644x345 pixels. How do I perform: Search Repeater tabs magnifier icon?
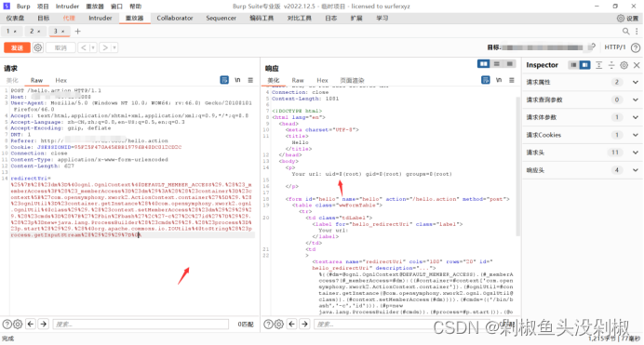[x=625, y=32]
